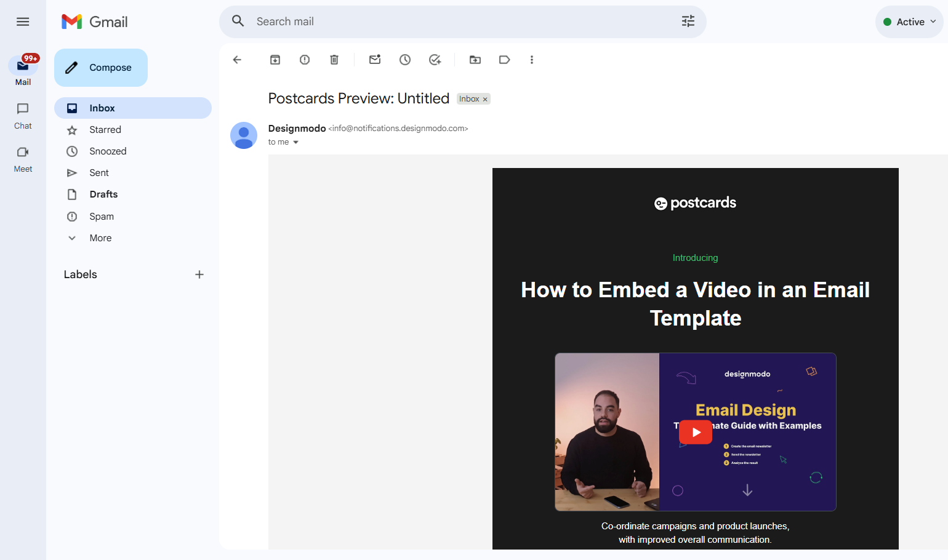Open the Mail section icon
The height and width of the screenshot is (560, 948).
click(x=23, y=65)
